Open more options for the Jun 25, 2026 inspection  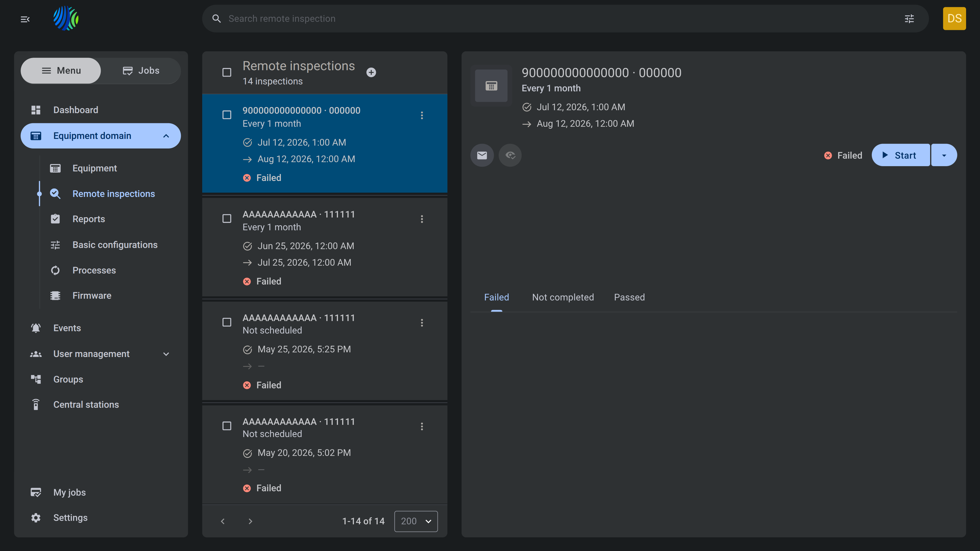click(x=422, y=219)
